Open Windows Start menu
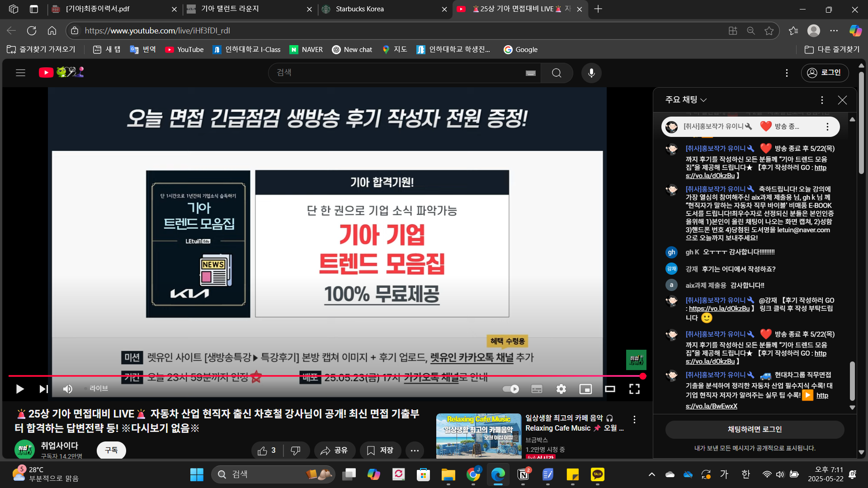This screenshot has height=488, width=868. click(197, 474)
